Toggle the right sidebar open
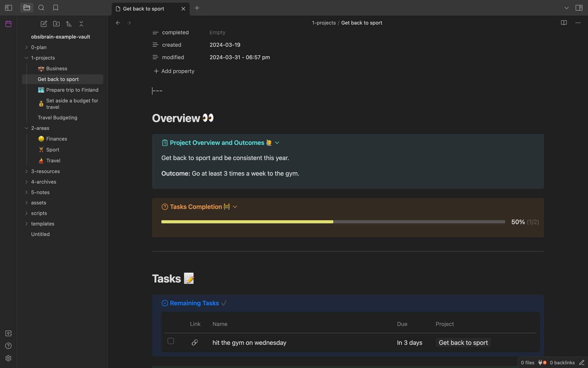The image size is (588, 368). pos(579,8)
